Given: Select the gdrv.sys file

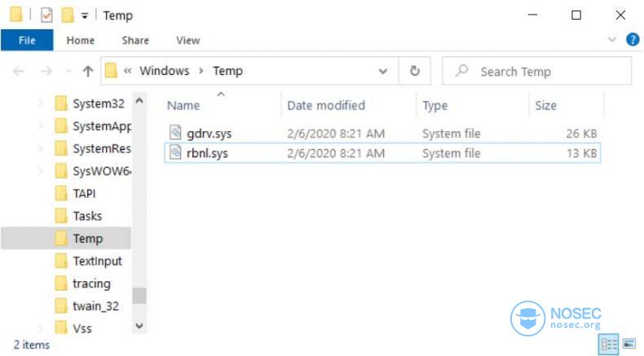Looking at the screenshot, I should [x=382, y=133].
